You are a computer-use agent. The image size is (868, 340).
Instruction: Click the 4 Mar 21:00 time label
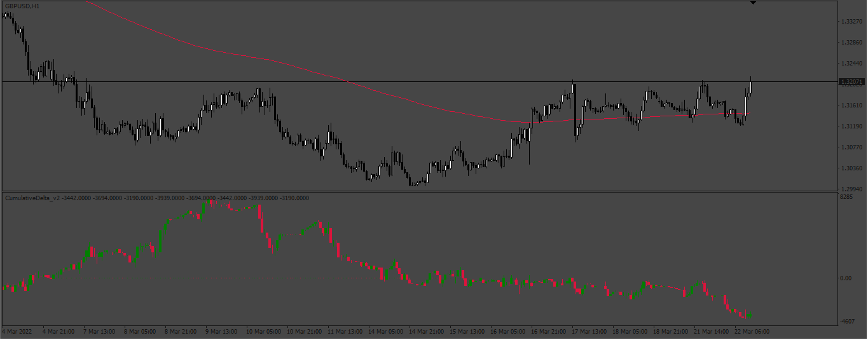tap(59, 331)
